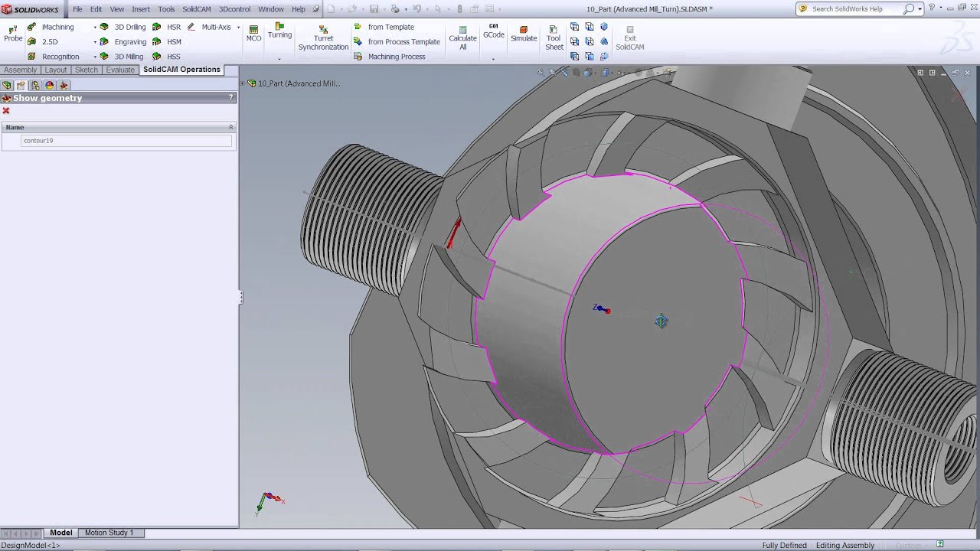
Task: Switch to the Layout tab
Action: 56,70
